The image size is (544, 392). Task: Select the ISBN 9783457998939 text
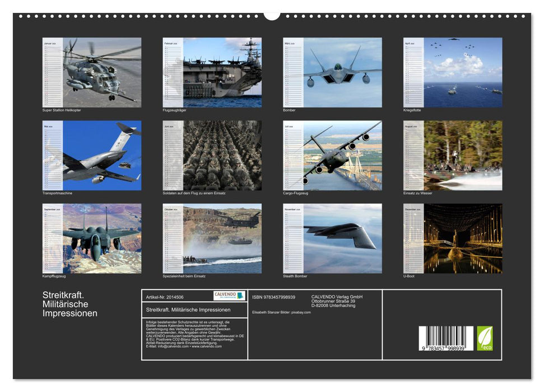click(273, 297)
